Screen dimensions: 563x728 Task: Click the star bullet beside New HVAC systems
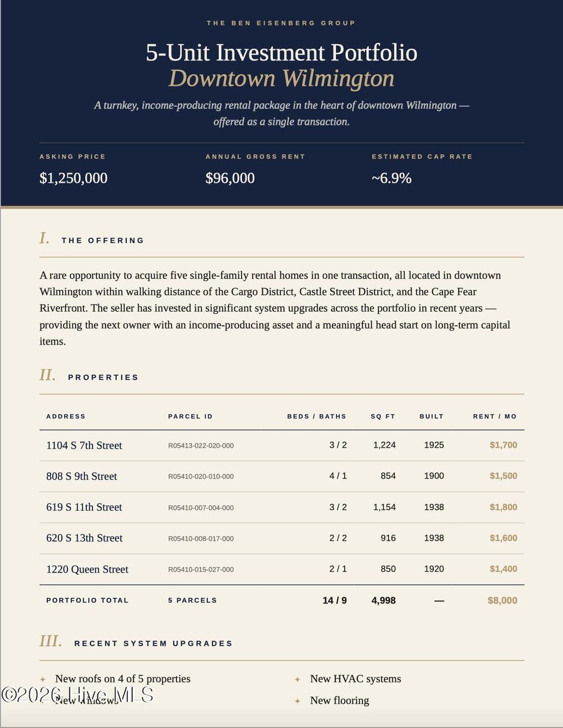pos(297,680)
